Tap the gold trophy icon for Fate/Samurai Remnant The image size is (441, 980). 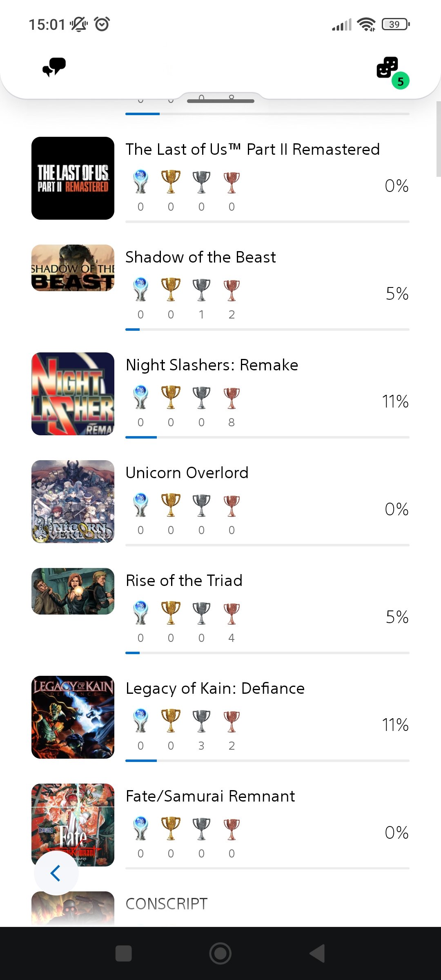[171, 829]
